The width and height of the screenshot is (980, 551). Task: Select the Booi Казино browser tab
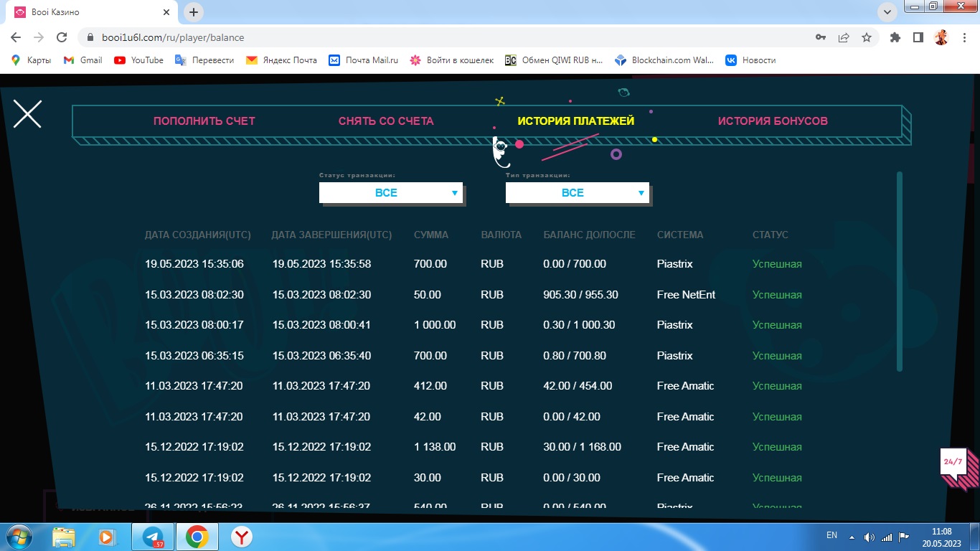coord(92,12)
